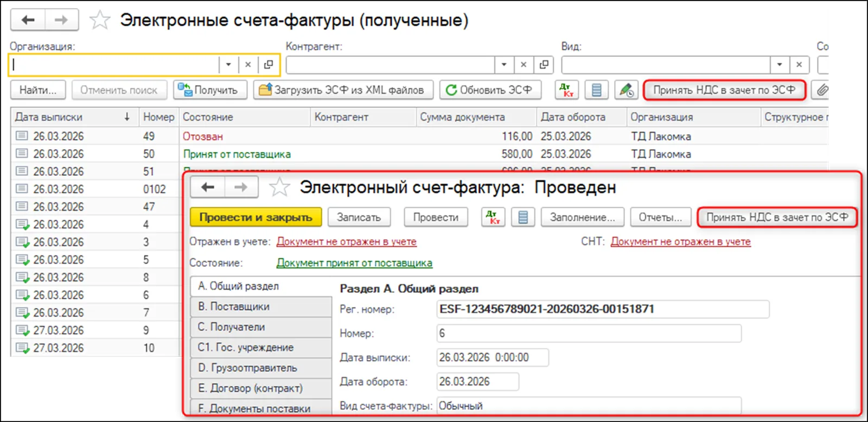Star the Электронный счет-фактура document as a favorite
Viewport: 868px width, 422px height.
[x=279, y=187]
